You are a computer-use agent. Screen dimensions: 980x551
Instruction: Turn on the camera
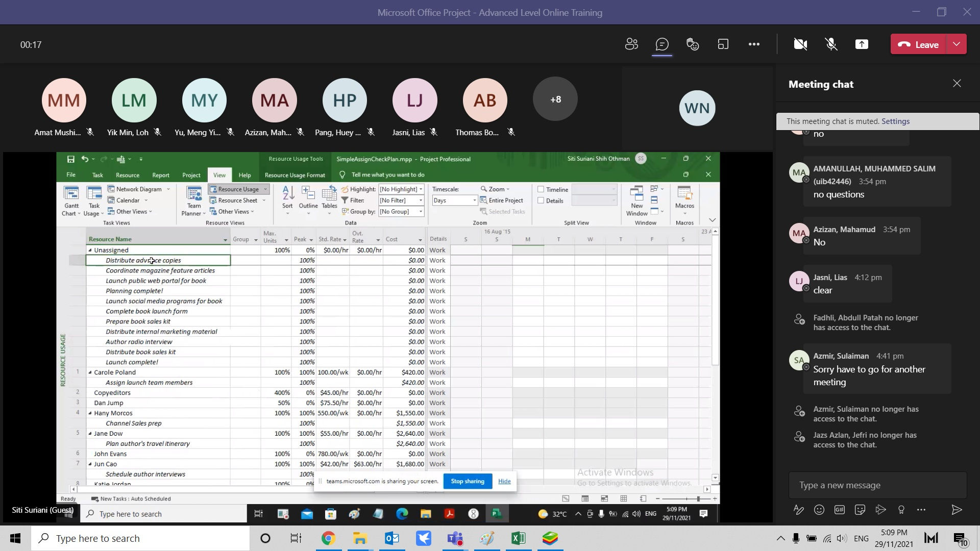[x=800, y=44]
